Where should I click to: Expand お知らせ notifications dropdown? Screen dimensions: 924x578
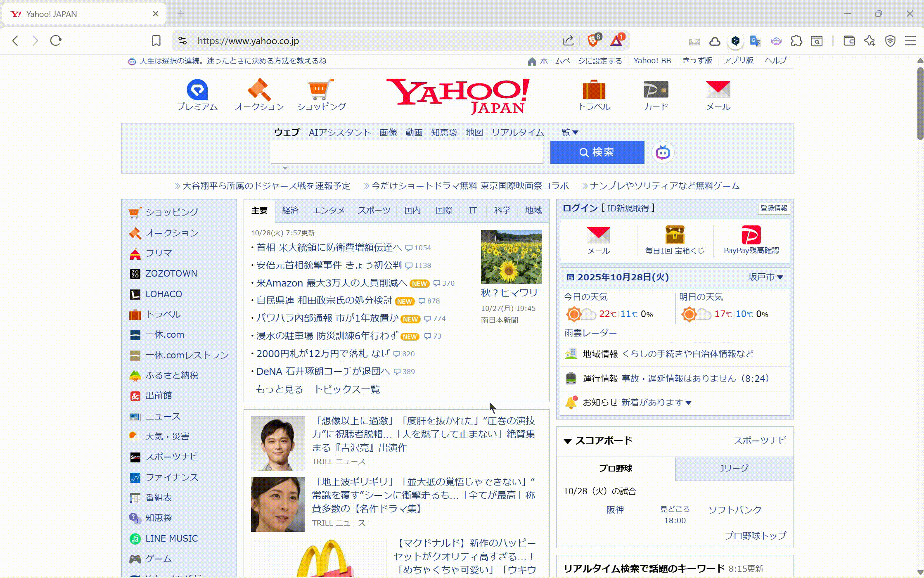pyautogui.click(x=688, y=403)
